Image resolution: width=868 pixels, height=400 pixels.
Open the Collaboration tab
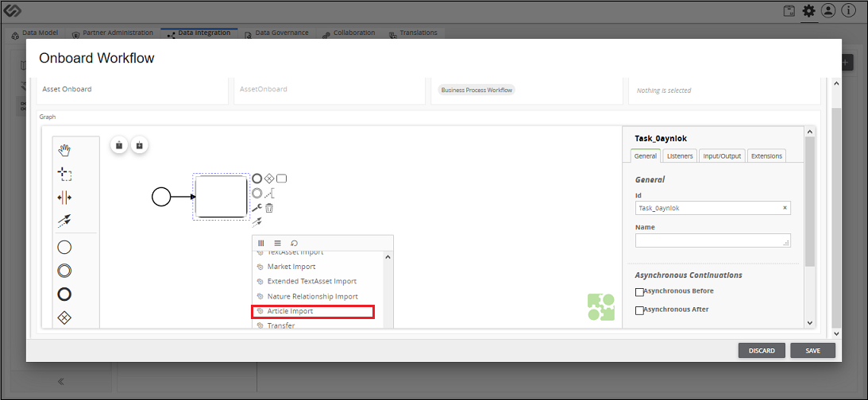[349, 33]
